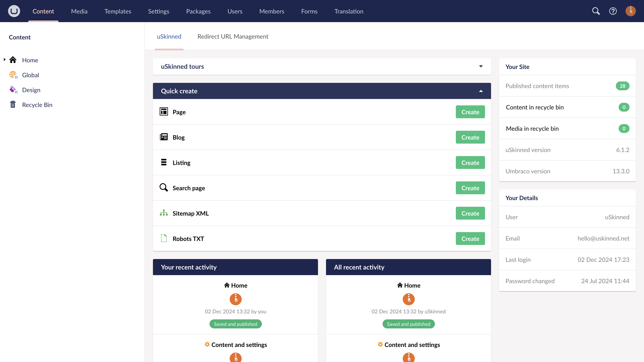Click the Design paint-roller icon in sidebar
This screenshot has width=644, height=362.
13,89
